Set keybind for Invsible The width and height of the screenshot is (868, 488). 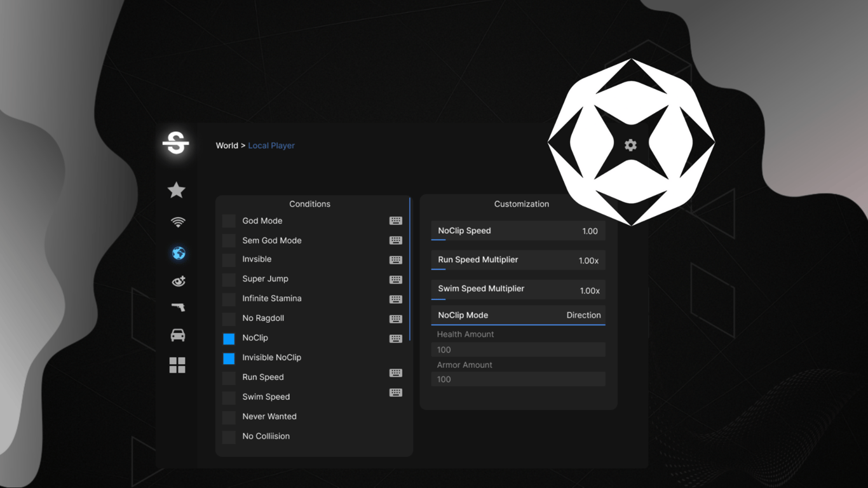click(x=396, y=260)
